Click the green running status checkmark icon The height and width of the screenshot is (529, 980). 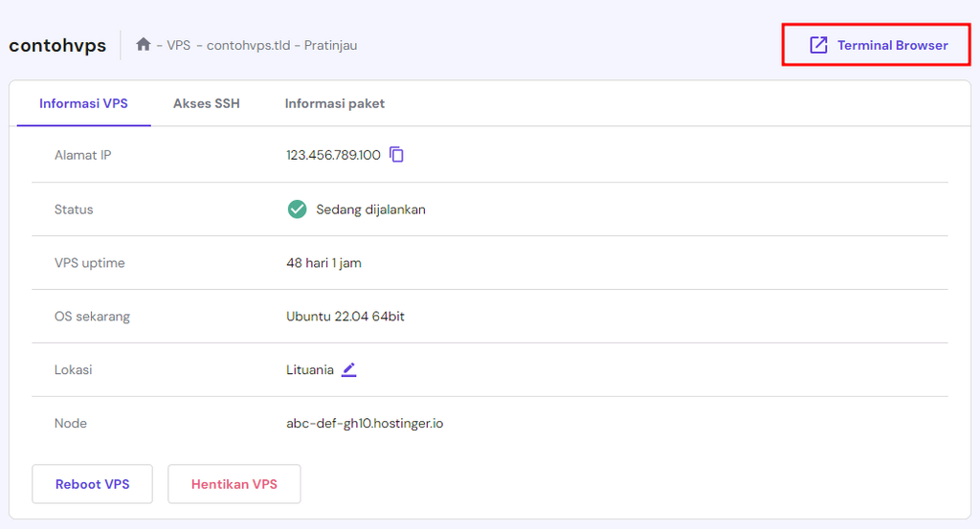tap(297, 209)
